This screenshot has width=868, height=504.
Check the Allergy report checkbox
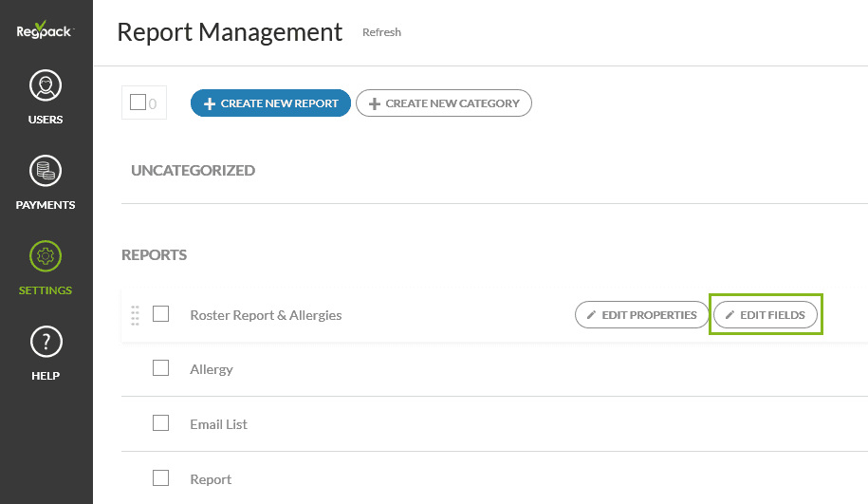click(161, 368)
